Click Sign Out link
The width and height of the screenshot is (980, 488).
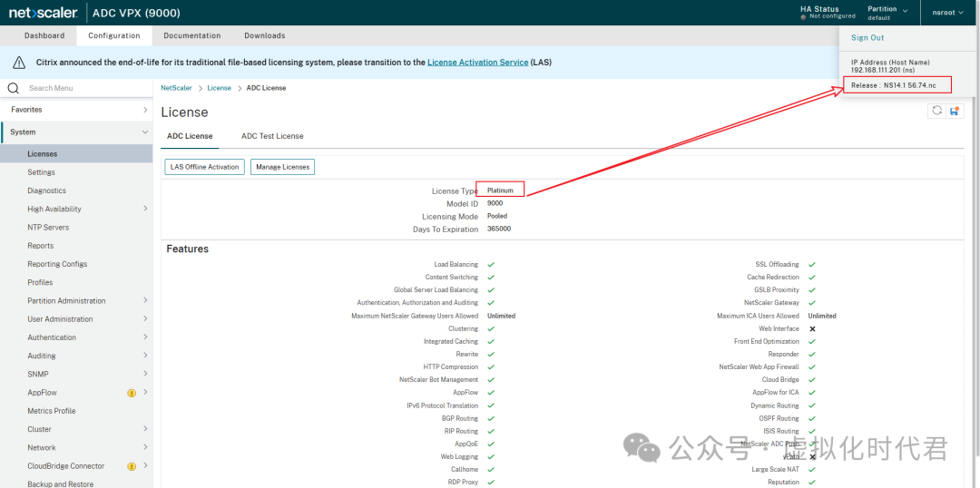coord(867,38)
